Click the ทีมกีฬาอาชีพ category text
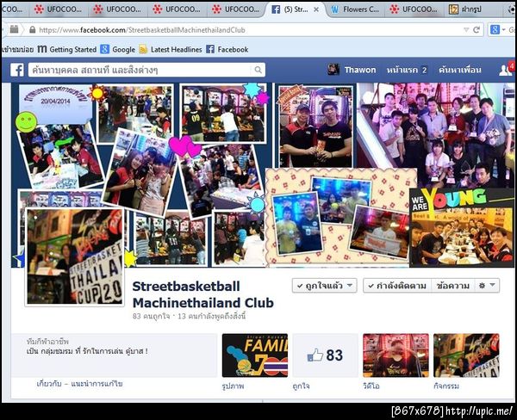Image resolution: width=517 pixels, height=420 pixels. 47,342
